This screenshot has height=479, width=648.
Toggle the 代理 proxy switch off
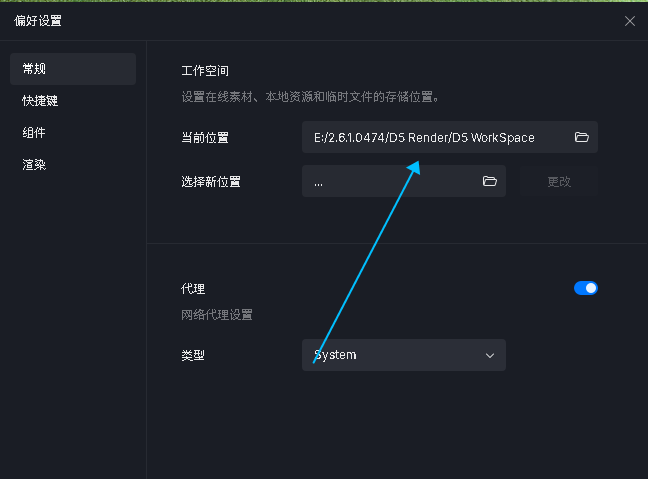585,288
